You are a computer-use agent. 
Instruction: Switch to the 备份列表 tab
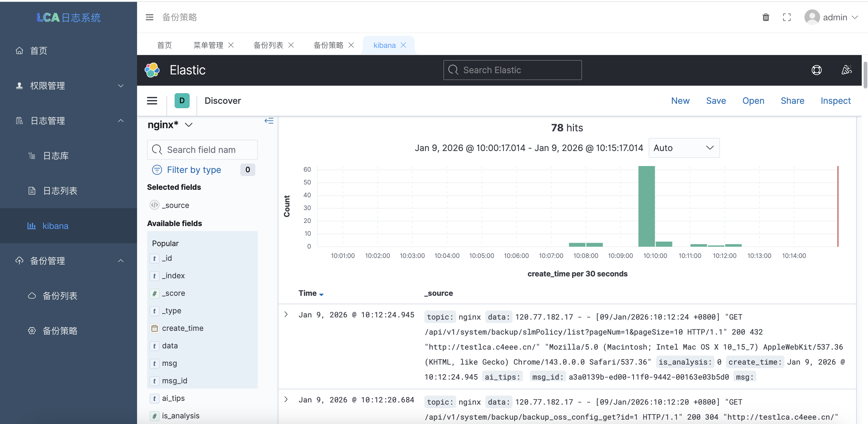[x=268, y=45]
